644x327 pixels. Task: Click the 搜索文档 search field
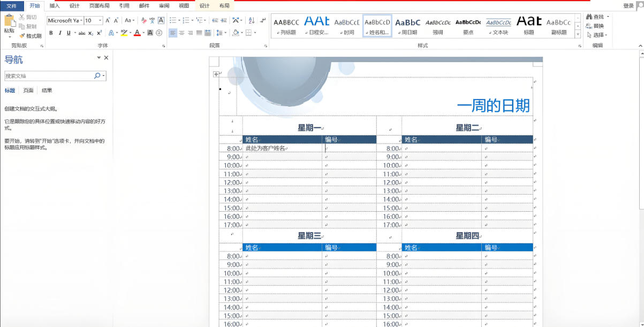click(x=48, y=76)
